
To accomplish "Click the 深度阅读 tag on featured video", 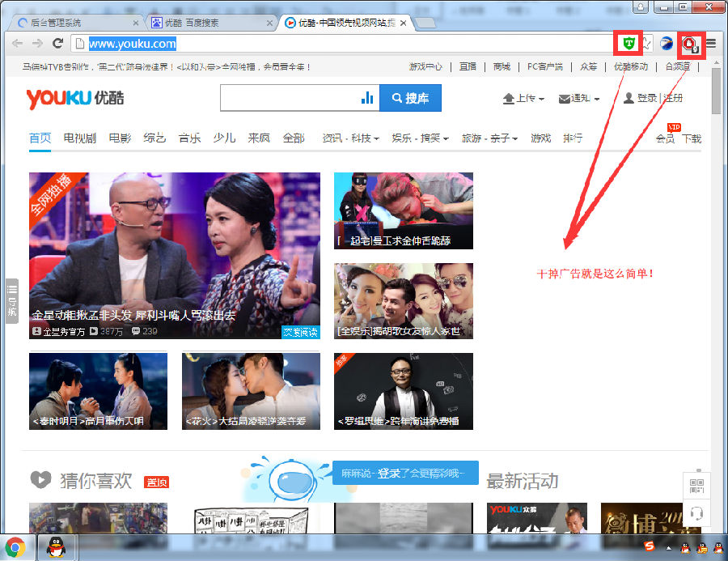I will tap(301, 332).
